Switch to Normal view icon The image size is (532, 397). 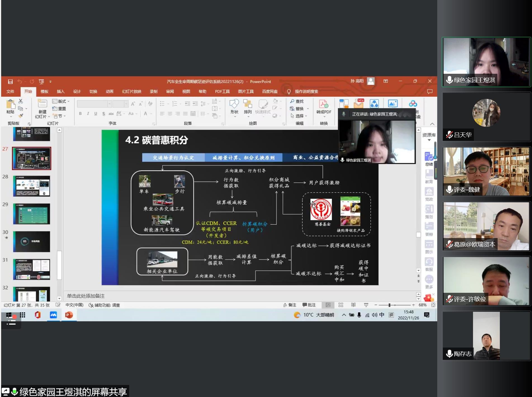click(328, 305)
